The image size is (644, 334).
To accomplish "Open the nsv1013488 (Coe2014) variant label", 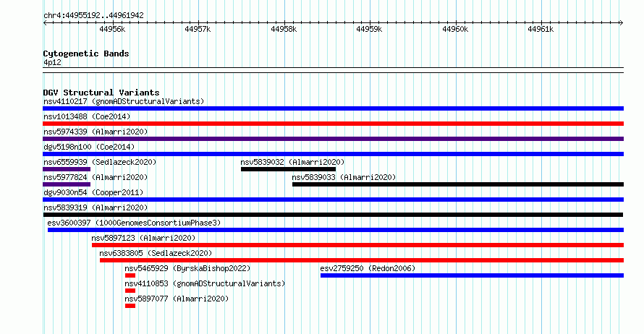I will pos(87,116).
